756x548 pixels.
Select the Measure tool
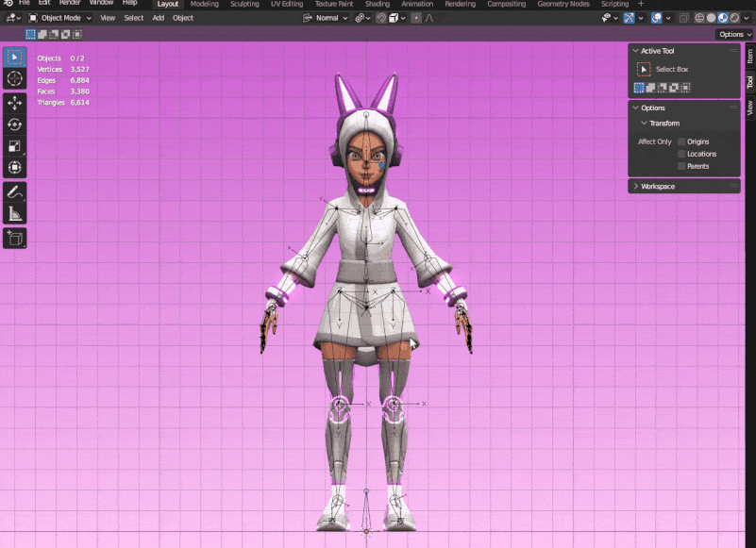pos(14,214)
